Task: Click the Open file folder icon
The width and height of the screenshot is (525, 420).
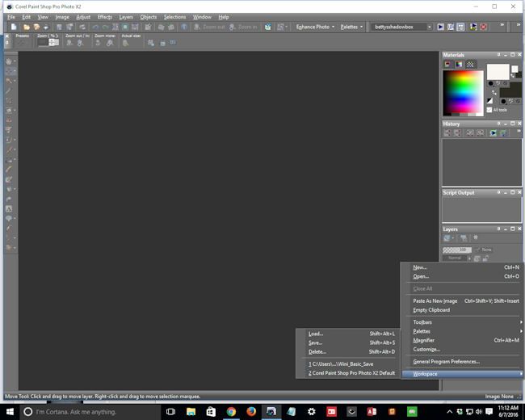Action: click(x=27, y=27)
